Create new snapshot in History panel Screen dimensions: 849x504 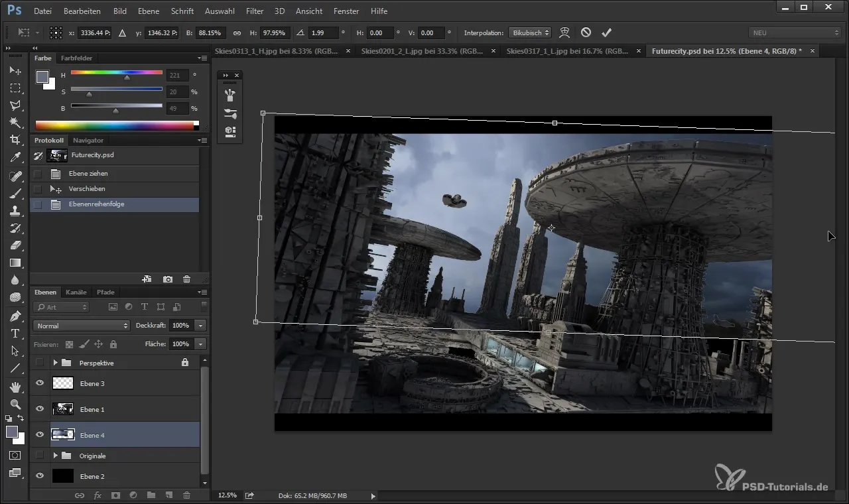(x=168, y=279)
